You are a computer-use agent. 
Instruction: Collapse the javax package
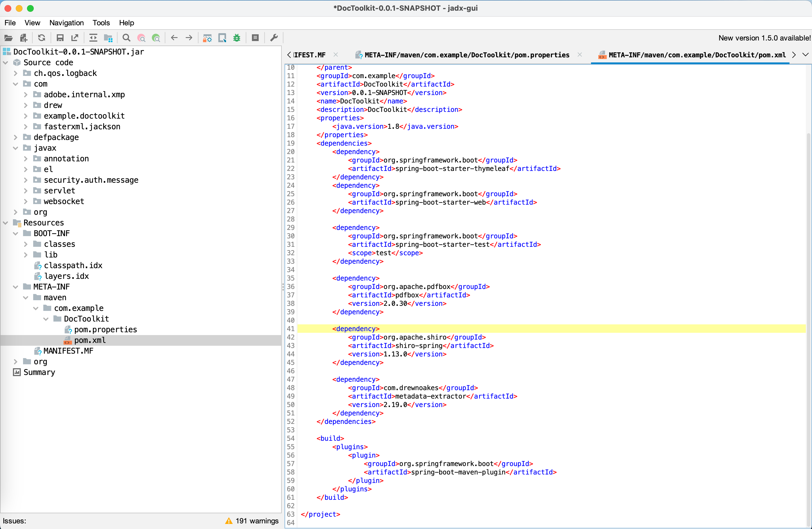pos(15,148)
